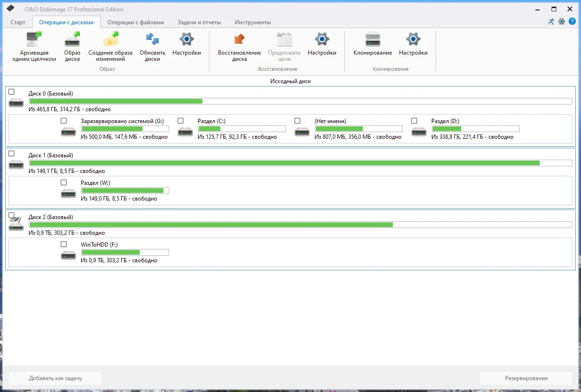581x392 pixels.
Task: Select the 'Диск 2 (Базовый)' label
Action: [x=51, y=217]
